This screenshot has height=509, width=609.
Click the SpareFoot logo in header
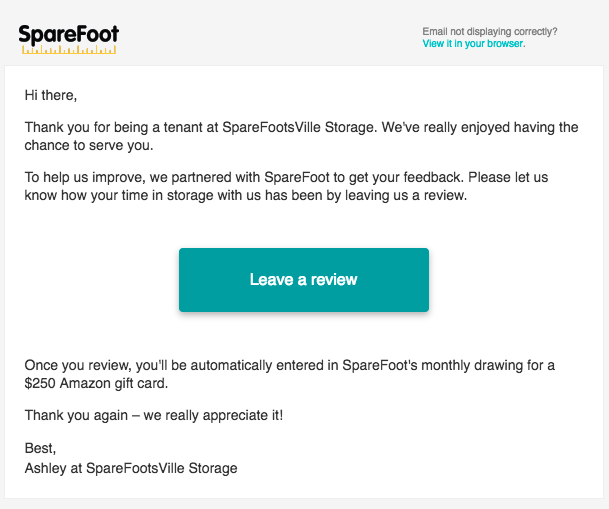point(69,39)
